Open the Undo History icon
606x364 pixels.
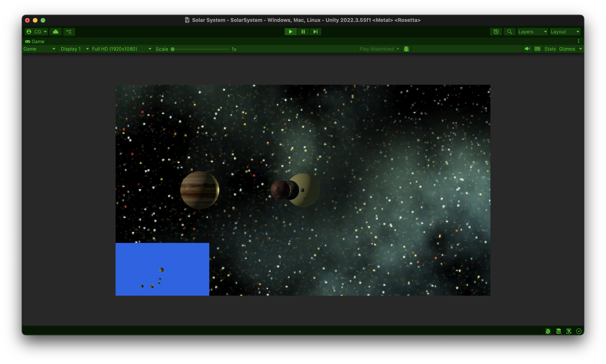496,32
